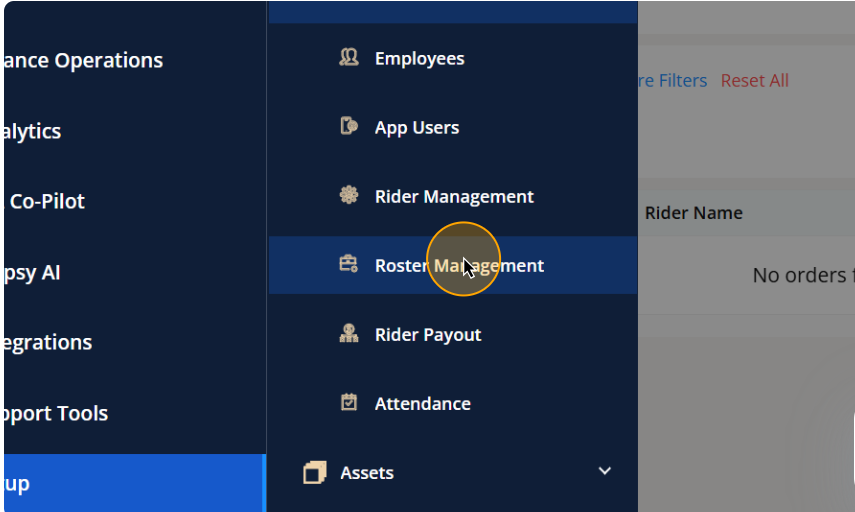Screen dimensions: 855x512
Task: Open App Users page
Action: (x=453, y=127)
